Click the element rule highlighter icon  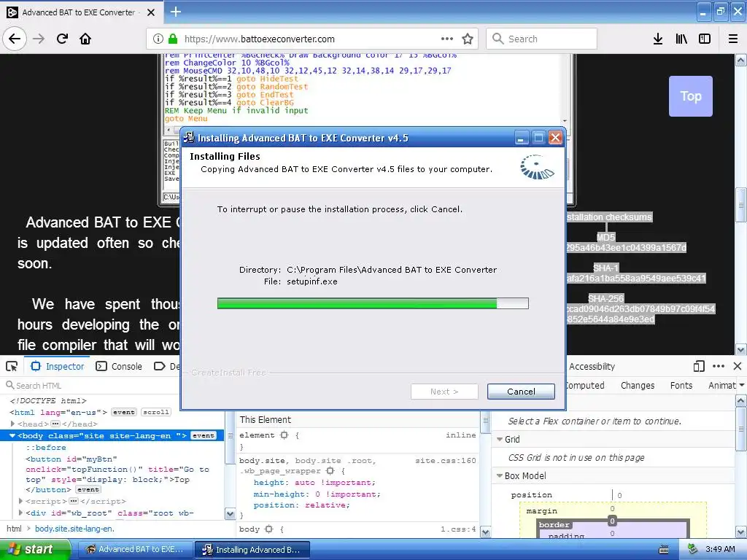285,435
